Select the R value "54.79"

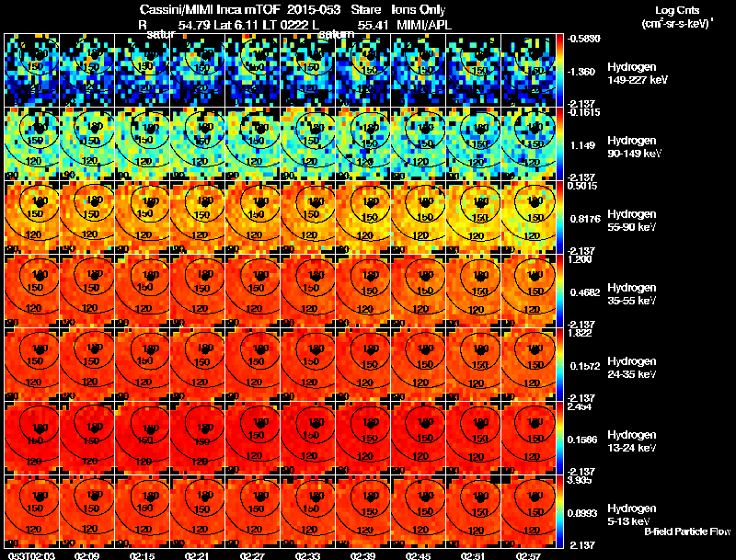194,25
